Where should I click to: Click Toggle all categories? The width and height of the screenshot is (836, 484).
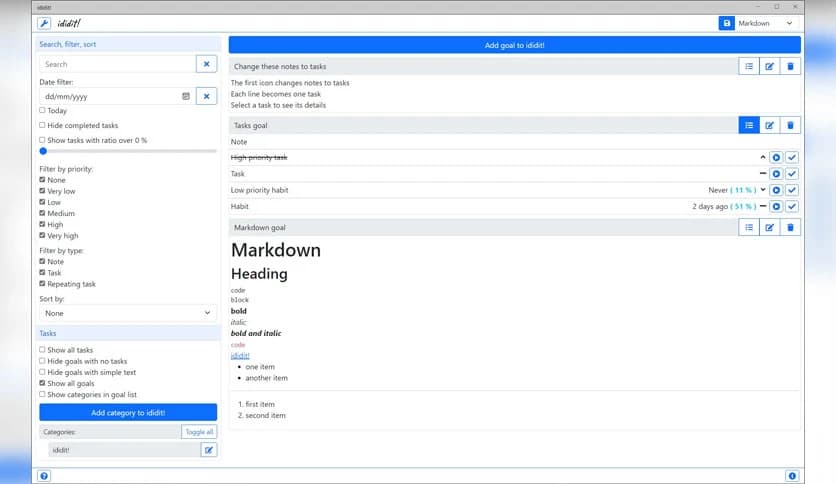(199, 432)
